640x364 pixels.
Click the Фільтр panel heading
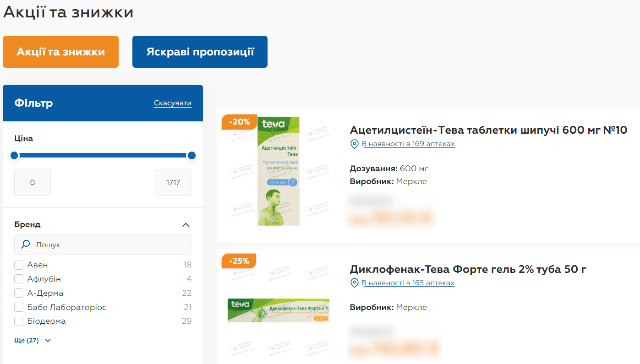click(33, 103)
